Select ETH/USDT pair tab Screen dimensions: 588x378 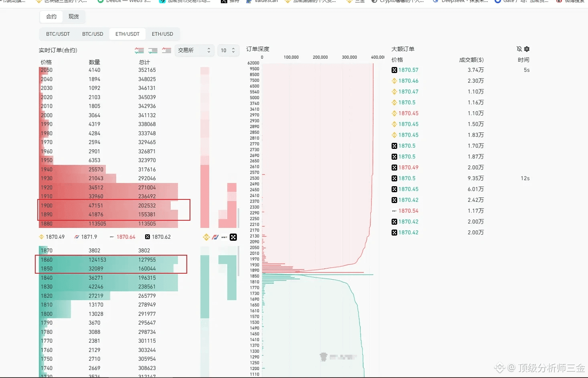click(127, 34)
